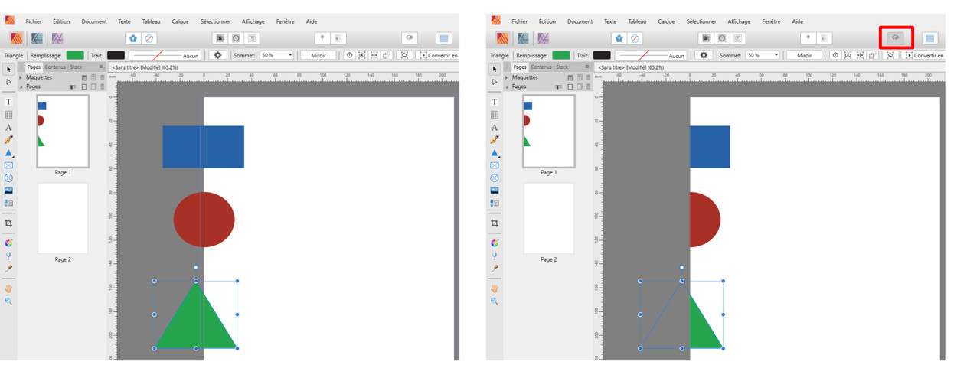Select the Publisher persona icon in left window
The image size is (980, 391).
16,38
